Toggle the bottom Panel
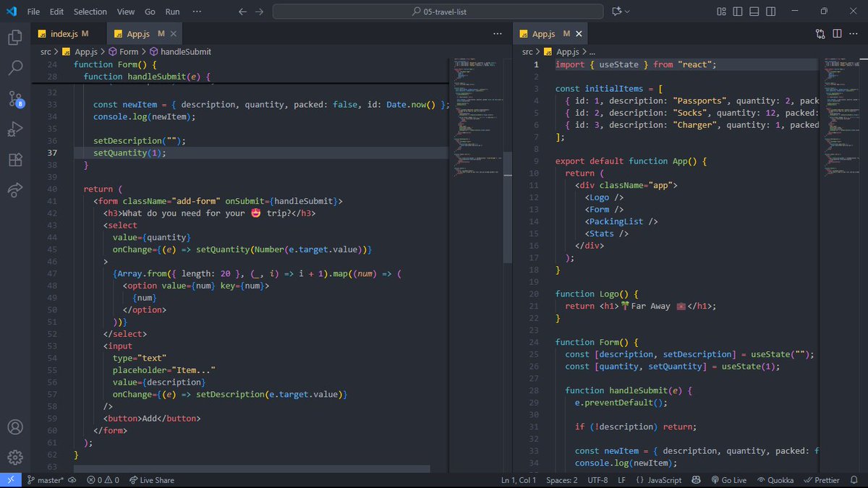 753,12
